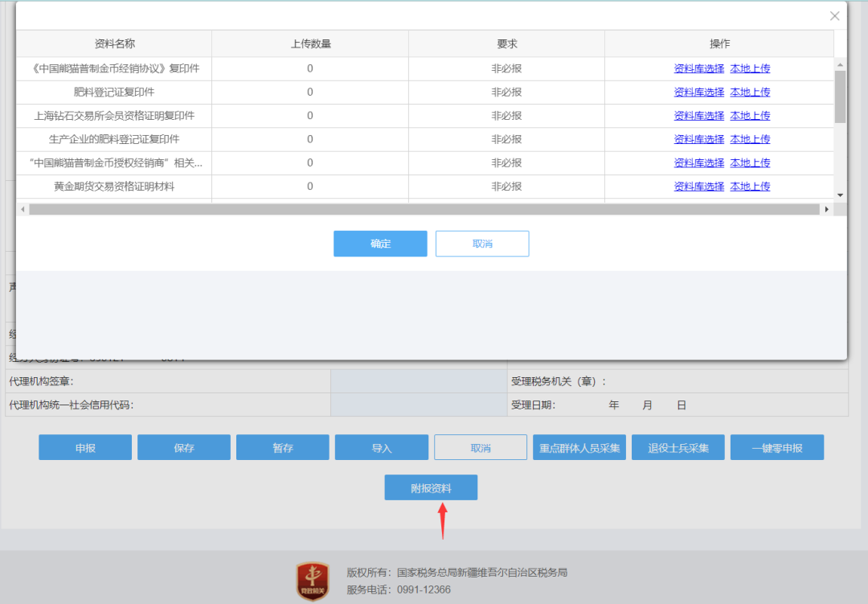Open 重点群体人员采集

pos(579,448)
